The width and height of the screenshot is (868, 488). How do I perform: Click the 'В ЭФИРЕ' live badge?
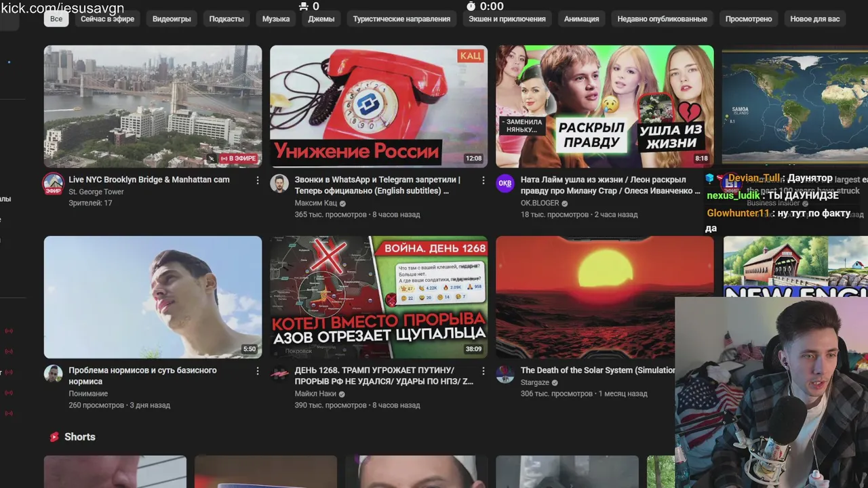point(239,159)
